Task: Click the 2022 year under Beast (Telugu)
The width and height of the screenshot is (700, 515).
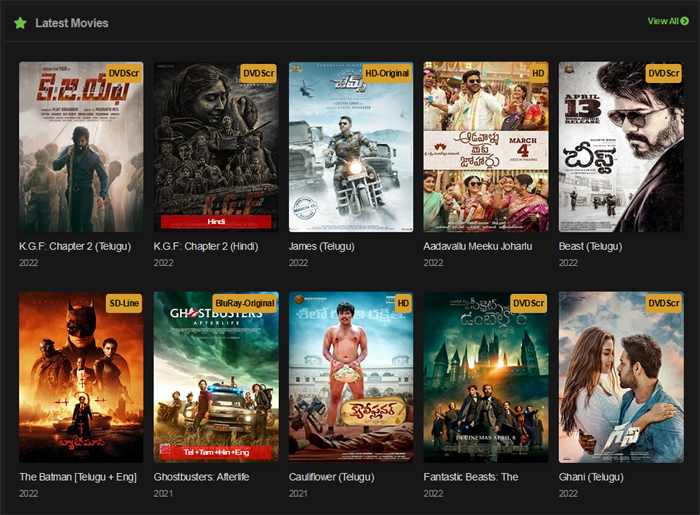Action: (568, 263)
